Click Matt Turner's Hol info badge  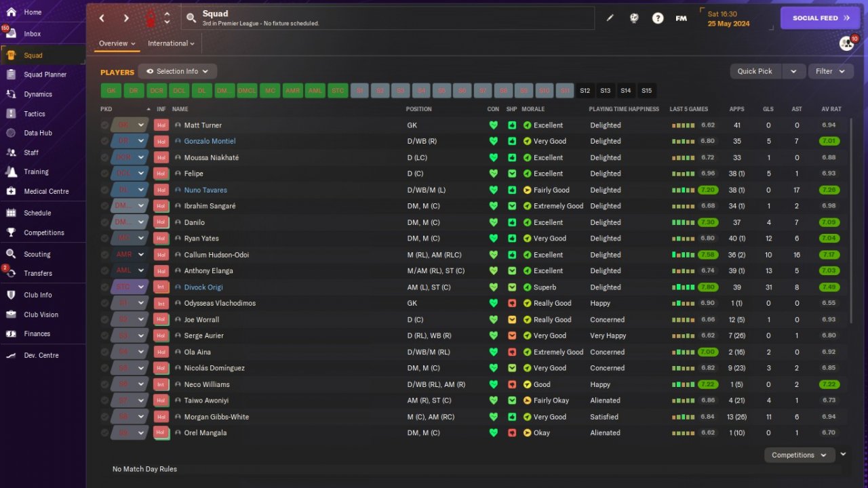point(161,125)
